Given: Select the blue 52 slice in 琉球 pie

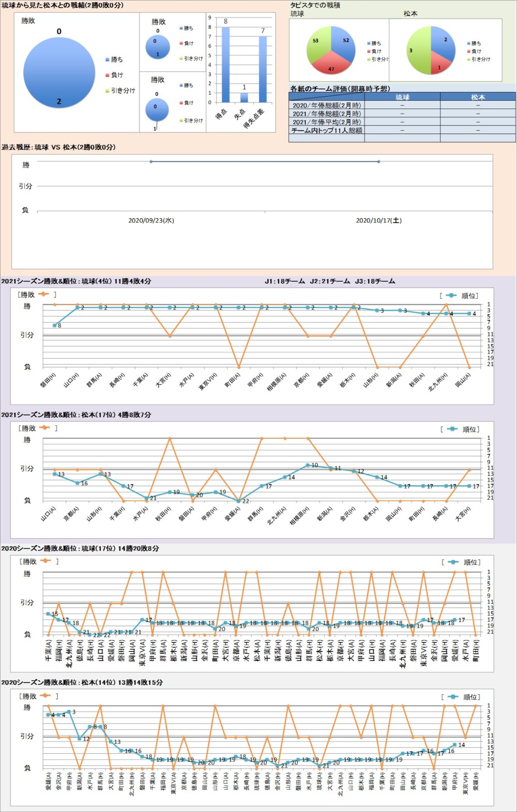Looking at the screenshot, I should tap(344, 44).
